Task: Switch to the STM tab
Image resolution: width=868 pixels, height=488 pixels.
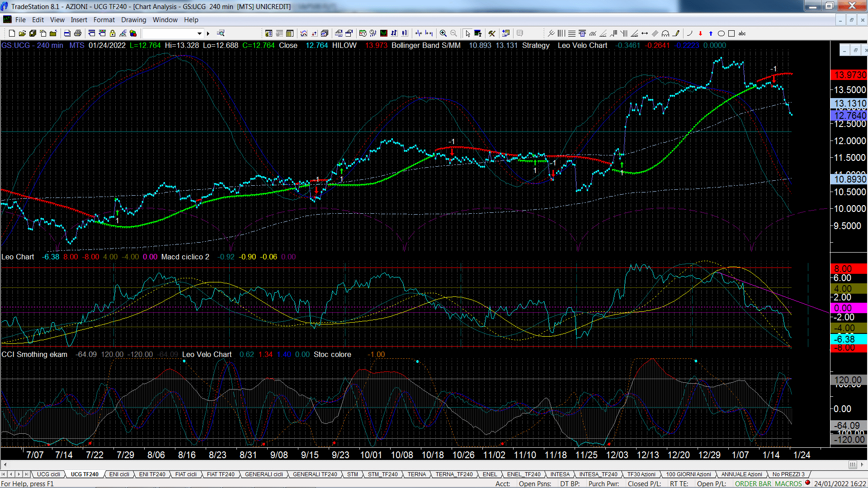Action: 353,474
